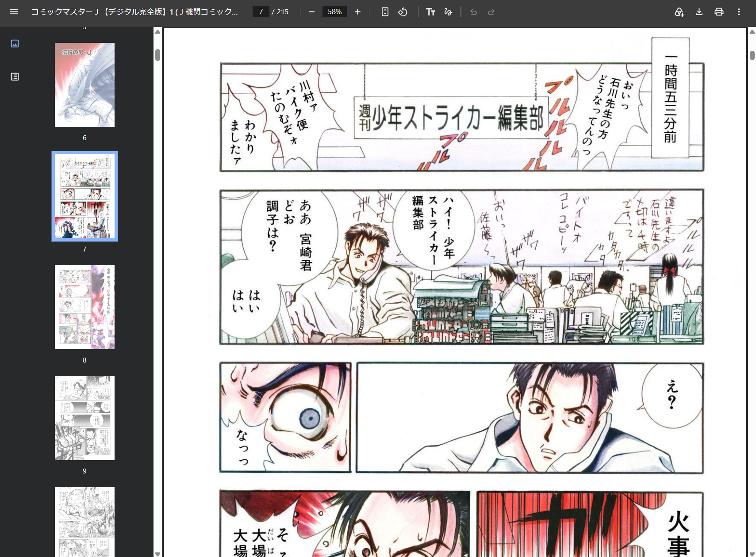Select the highlighted page 7 thumbnail
The height and width of the screenshot is (557, 756).
click(84, 196)
